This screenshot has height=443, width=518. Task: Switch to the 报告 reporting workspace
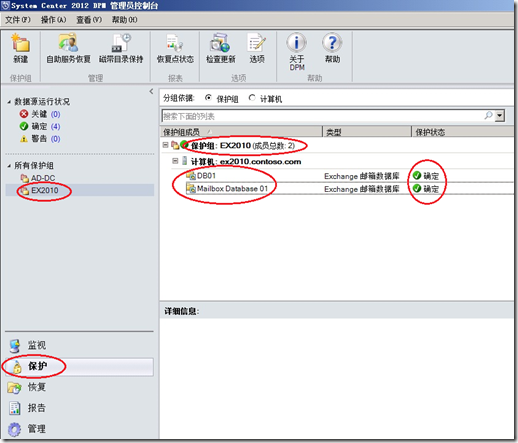pos(79,408)
